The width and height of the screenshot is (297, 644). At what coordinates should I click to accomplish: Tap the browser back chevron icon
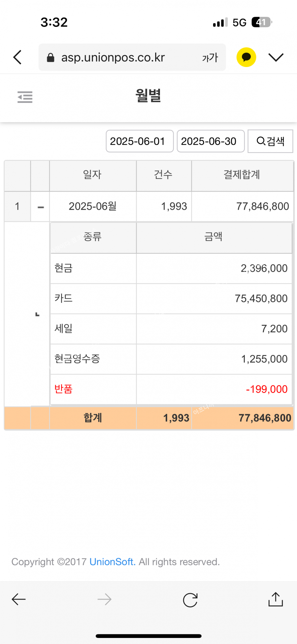point(18,57)
